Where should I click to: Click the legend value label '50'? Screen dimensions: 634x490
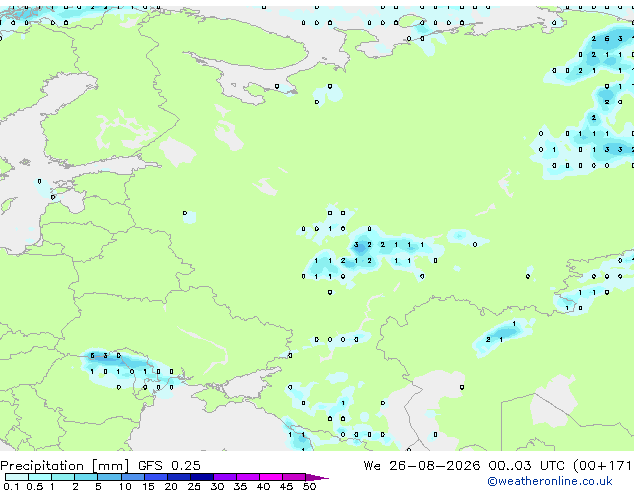point(309,486)
